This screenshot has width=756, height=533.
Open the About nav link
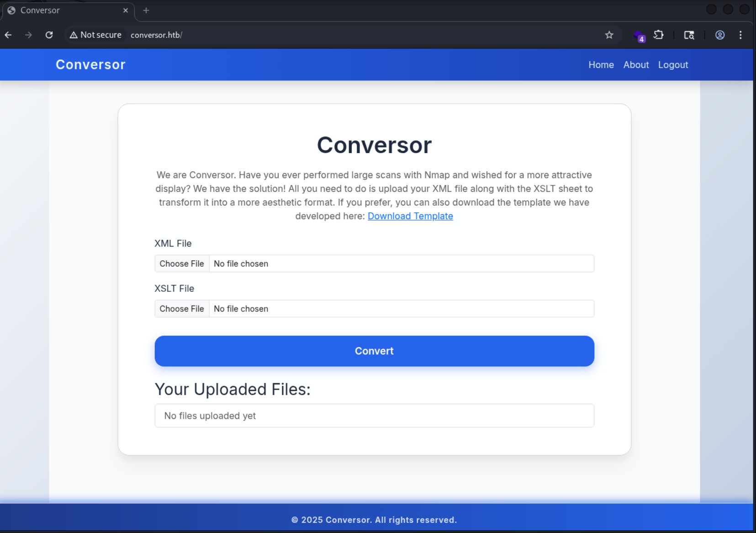[636, 65]
